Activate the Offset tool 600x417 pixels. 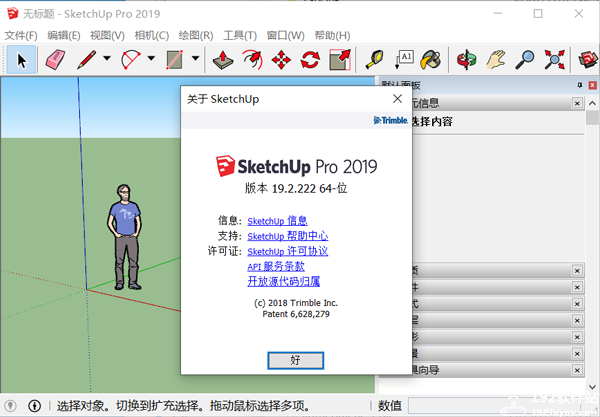click(x=253, y=60)
